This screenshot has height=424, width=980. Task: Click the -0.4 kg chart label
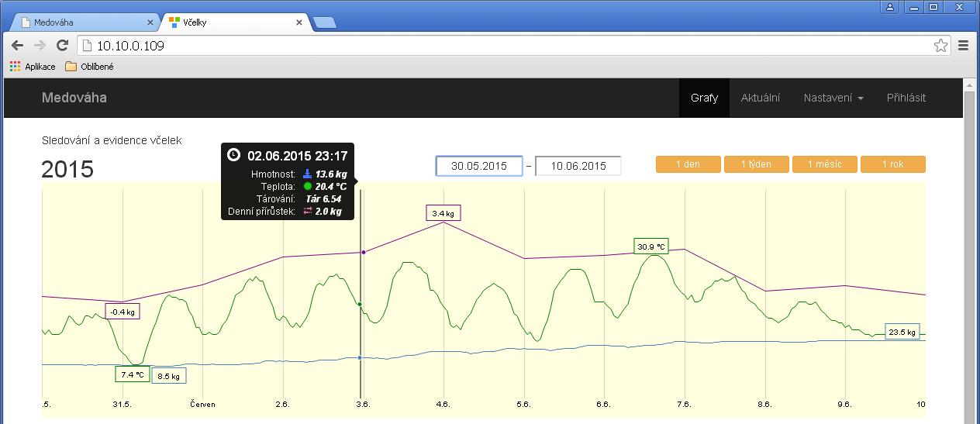pos(122,312)
